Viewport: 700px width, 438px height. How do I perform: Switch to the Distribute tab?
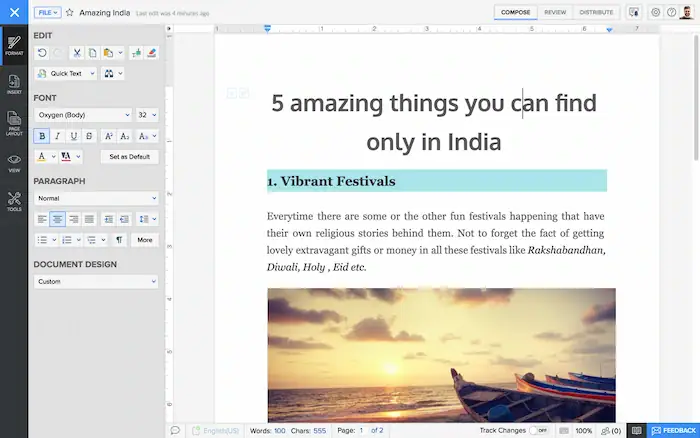(596, 12)
